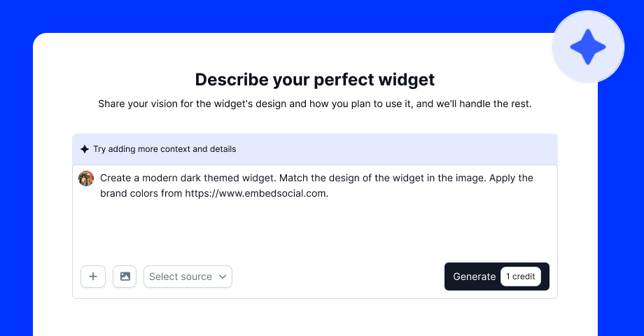Click the user avatar in prompt box
The image size is (644, 336).
click(86, 178)
